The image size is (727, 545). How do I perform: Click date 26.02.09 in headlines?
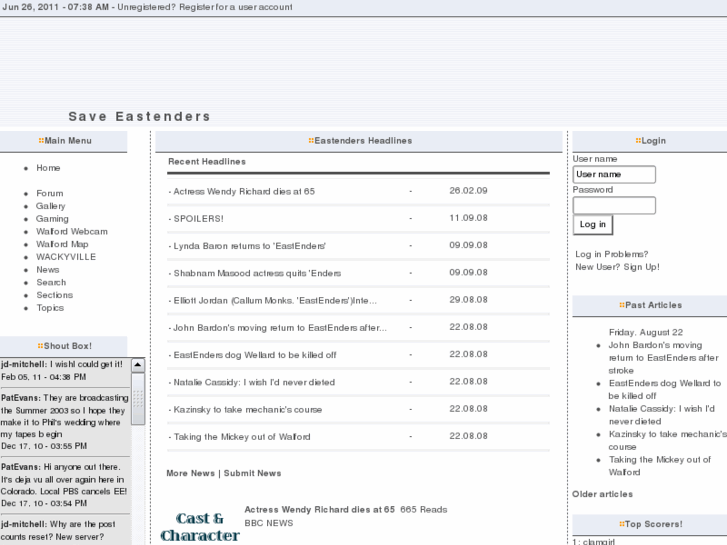tap(468, 191)
